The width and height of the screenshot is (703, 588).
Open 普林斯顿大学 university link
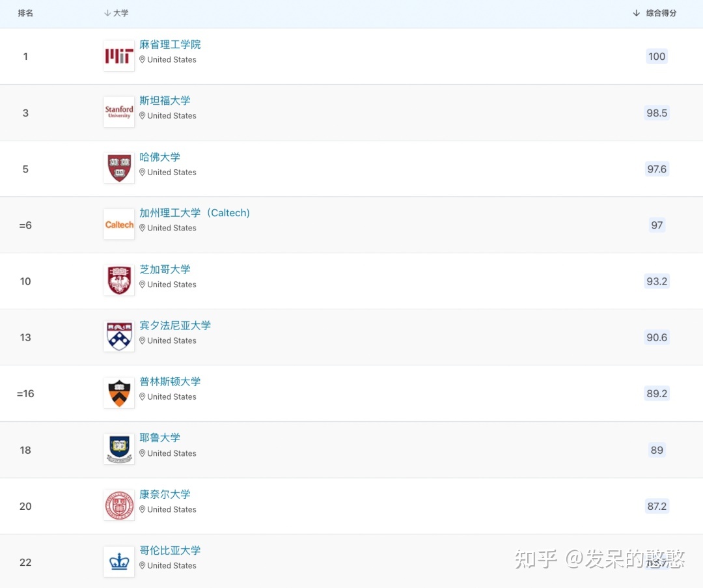tap(170, 381)
